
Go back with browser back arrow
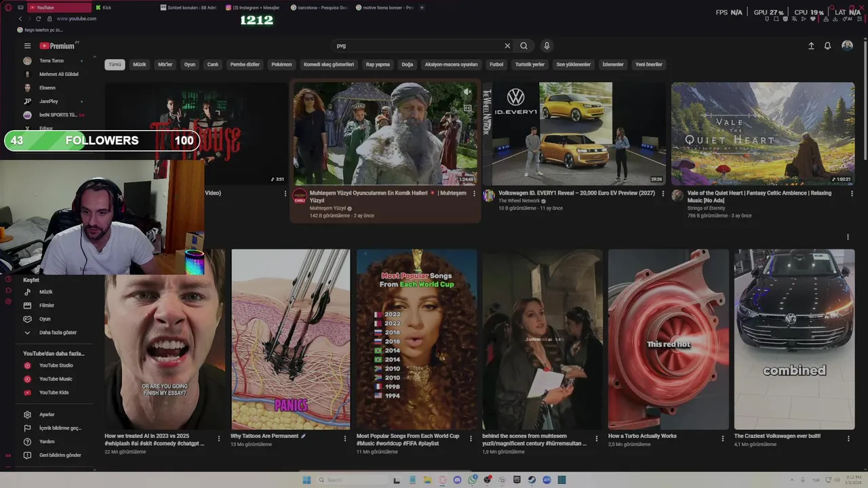pos(20,18)
